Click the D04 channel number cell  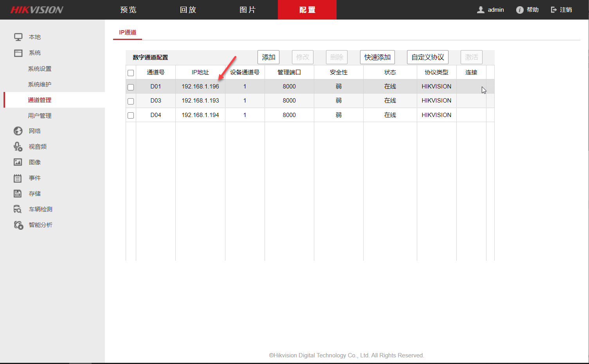[x=156, y=115]
